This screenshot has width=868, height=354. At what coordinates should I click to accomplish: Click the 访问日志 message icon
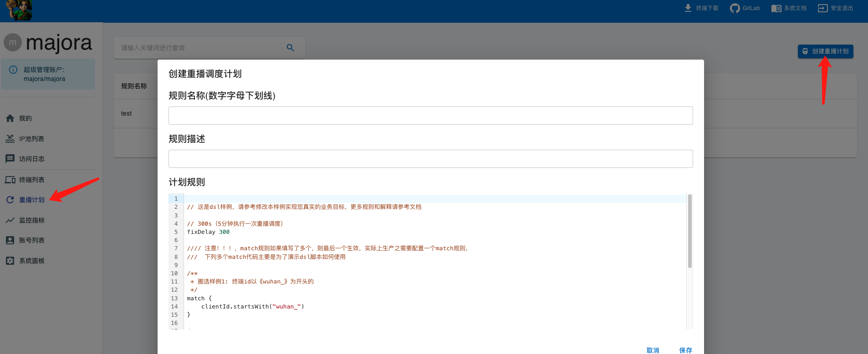[10, 159]
